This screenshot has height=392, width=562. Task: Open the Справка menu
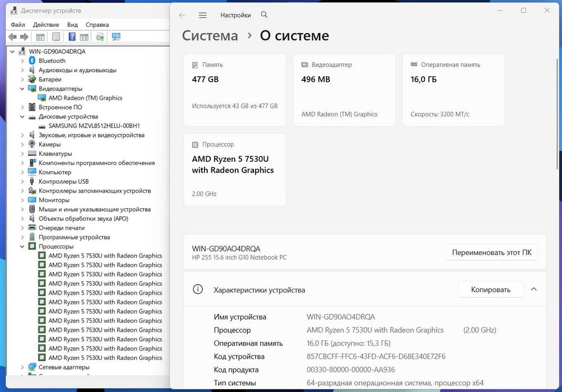(97, 25)
